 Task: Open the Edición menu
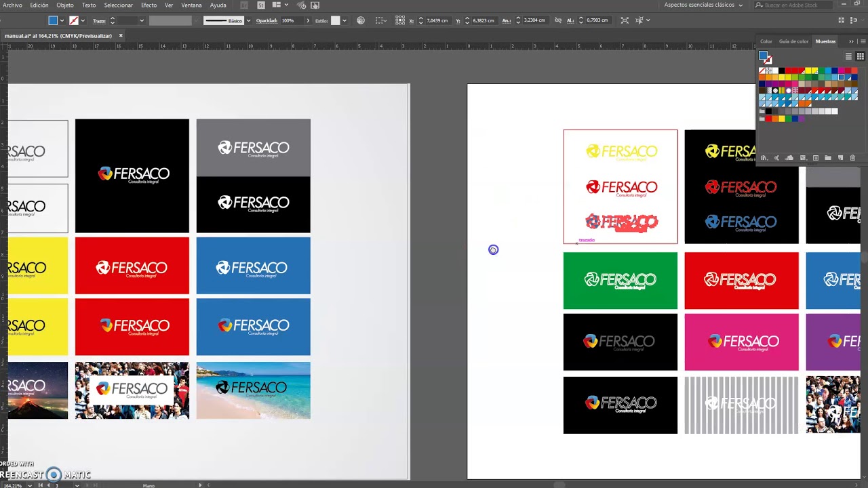point(39,5)
